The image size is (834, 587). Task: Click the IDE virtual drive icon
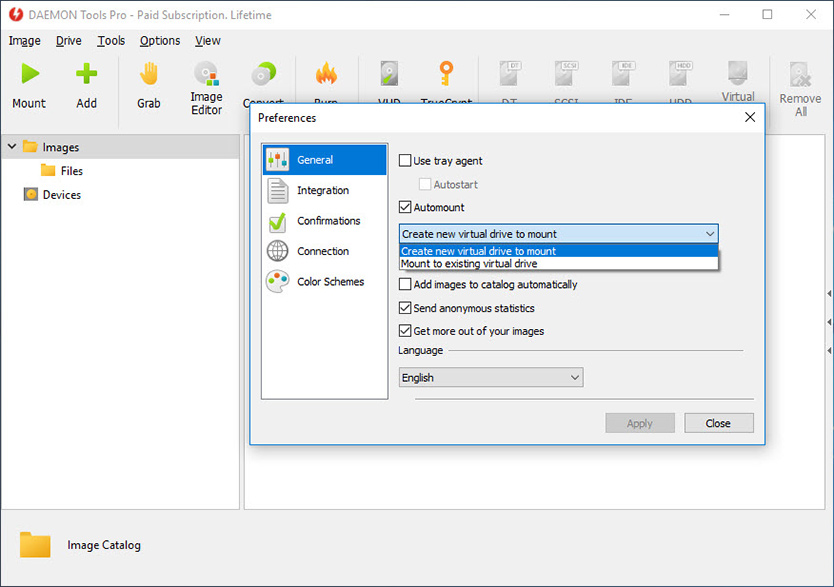[623, 73]
